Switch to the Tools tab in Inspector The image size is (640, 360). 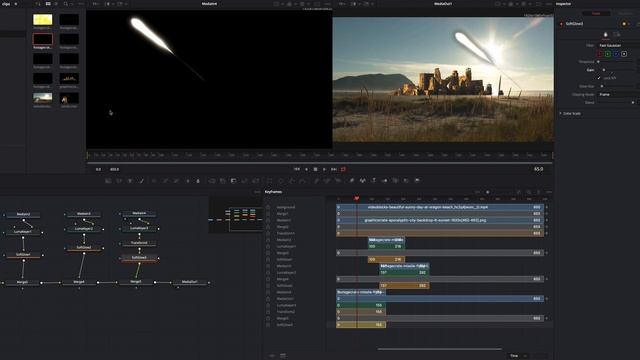(x=596, y=13)
